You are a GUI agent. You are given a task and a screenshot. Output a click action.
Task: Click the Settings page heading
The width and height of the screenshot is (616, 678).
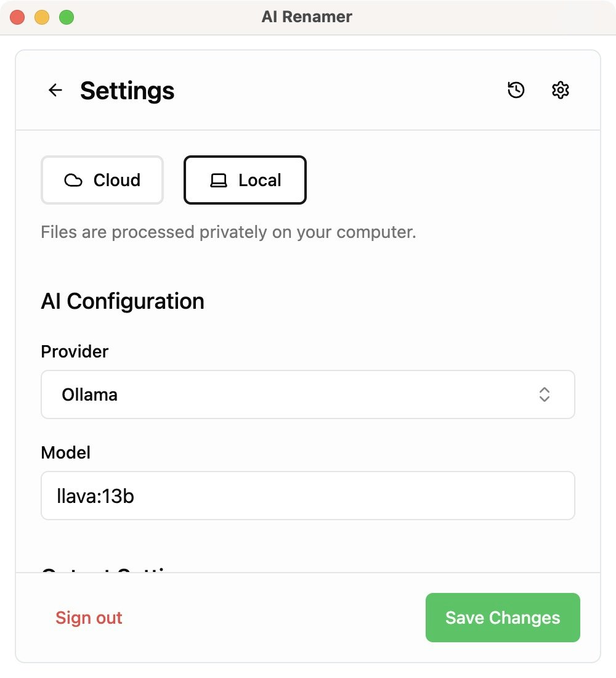(x=127, y=91)
